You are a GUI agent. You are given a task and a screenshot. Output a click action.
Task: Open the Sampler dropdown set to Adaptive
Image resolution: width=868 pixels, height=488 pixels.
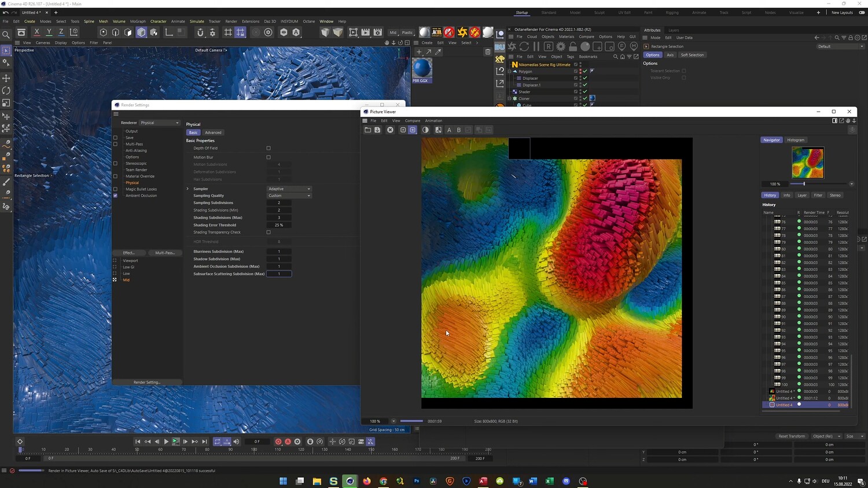[289, 188]
